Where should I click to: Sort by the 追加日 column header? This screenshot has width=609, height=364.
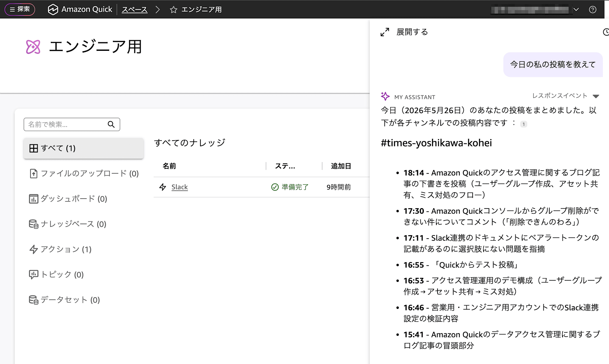(341, 166)
